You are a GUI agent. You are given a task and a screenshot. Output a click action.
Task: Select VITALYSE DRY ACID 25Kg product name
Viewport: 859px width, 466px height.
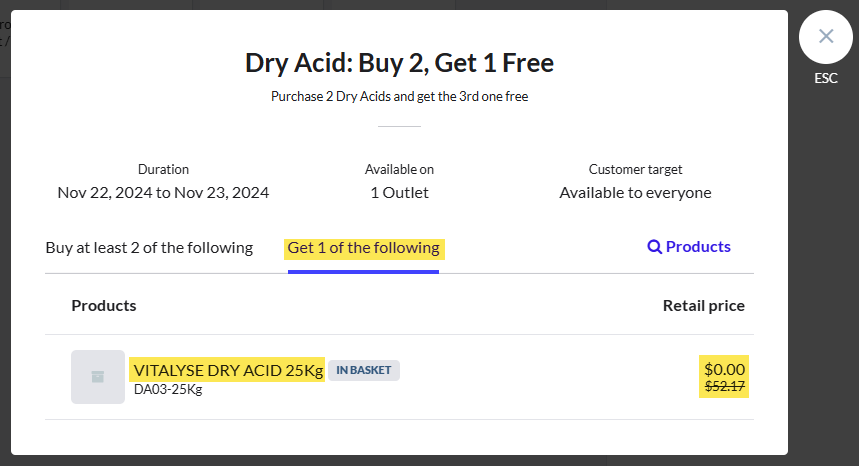228,370
